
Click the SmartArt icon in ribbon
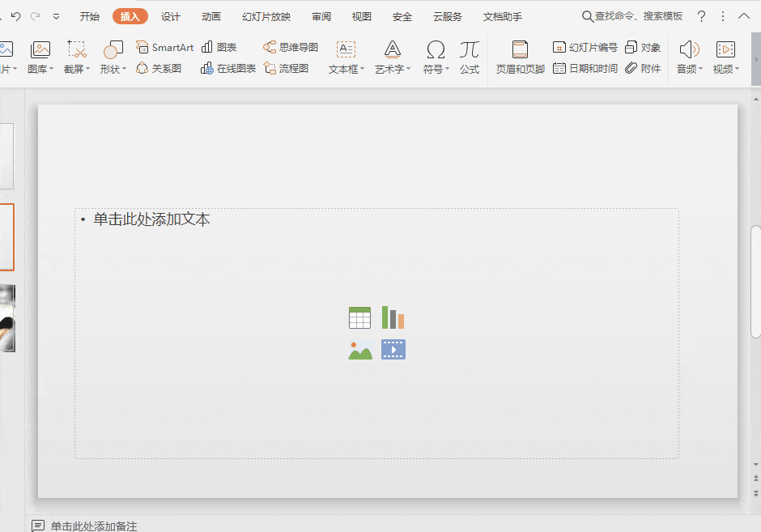pos(142,48)
